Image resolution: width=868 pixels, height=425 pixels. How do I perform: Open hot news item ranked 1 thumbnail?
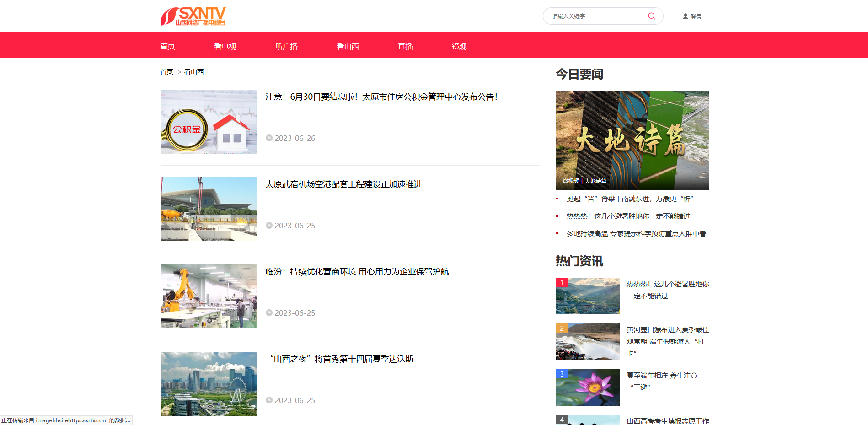tap(588, 296)
